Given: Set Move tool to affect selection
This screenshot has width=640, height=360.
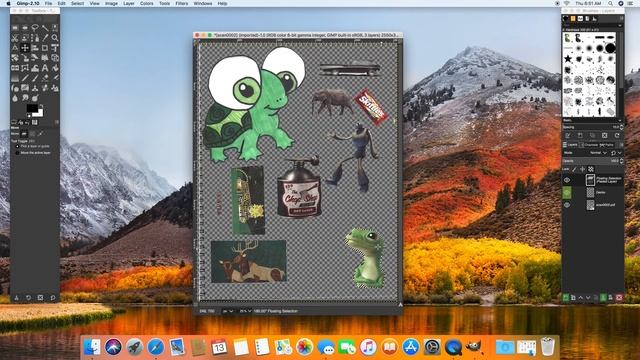Looking at the screenshot, I should click(x=32, y=133).
